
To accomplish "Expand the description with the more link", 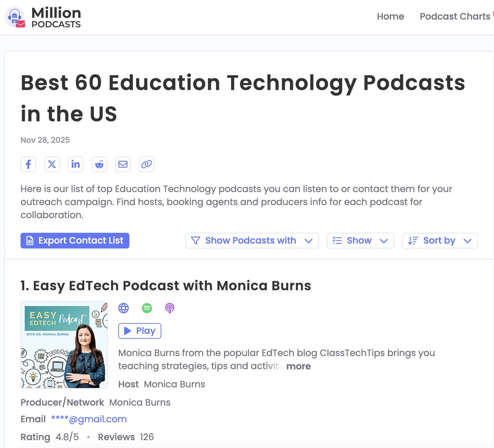I will tap(298, 366).
